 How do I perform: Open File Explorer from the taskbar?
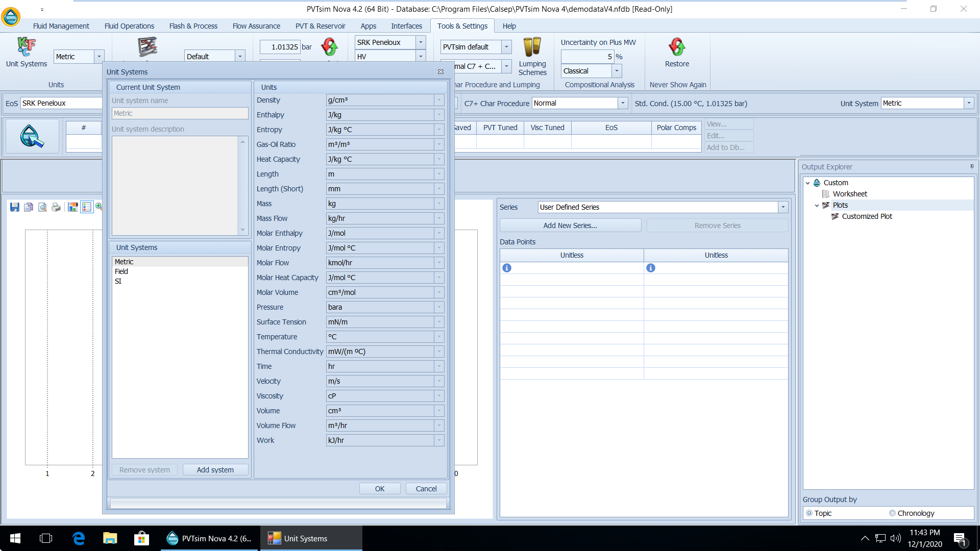pyautogui.click(x=110, y=538)
